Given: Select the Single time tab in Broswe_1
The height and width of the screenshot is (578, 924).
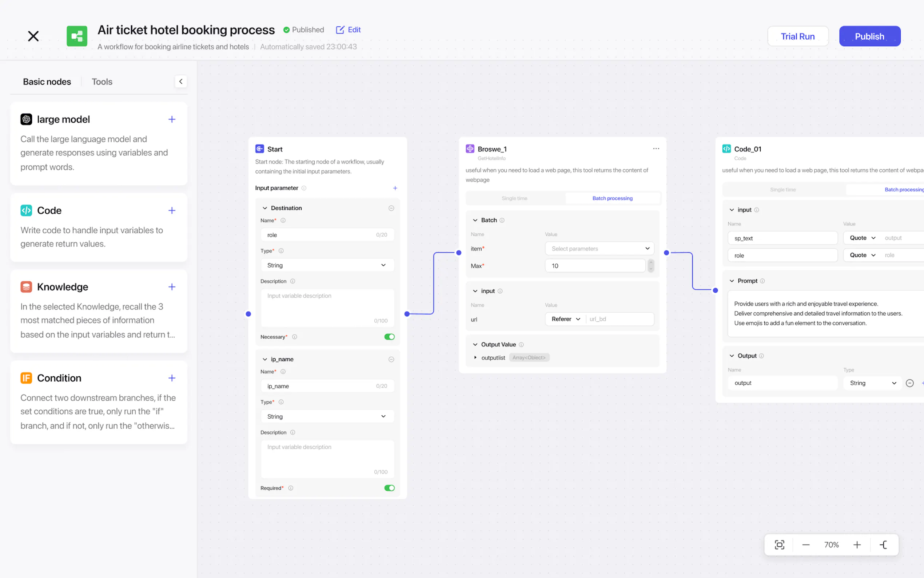Looking at the screenshot, I should pyautogui.click(x=514, y=198).
